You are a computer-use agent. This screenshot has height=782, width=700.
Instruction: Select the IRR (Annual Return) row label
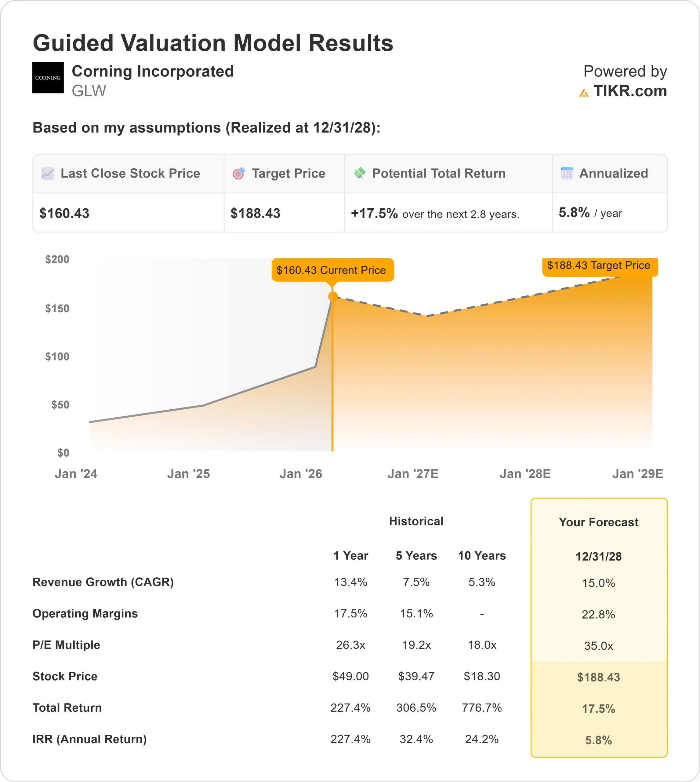[x=89, y=739]
